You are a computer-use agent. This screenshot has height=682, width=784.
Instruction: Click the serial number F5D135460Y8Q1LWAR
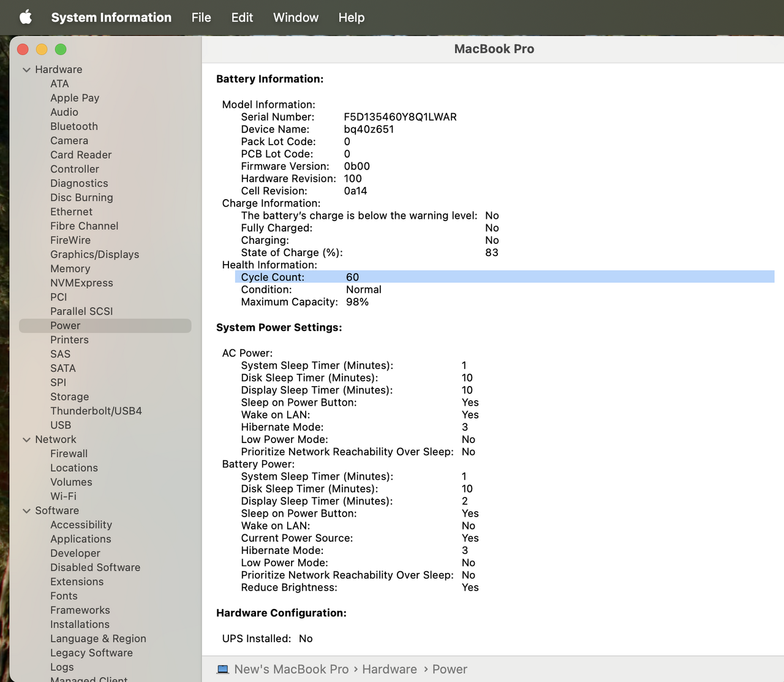[x=400, y=117]
